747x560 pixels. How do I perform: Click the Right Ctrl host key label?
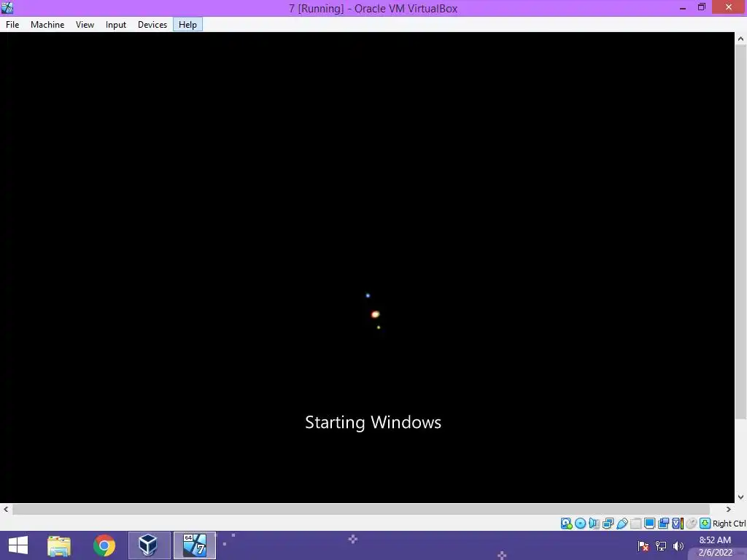click(729, 524)
